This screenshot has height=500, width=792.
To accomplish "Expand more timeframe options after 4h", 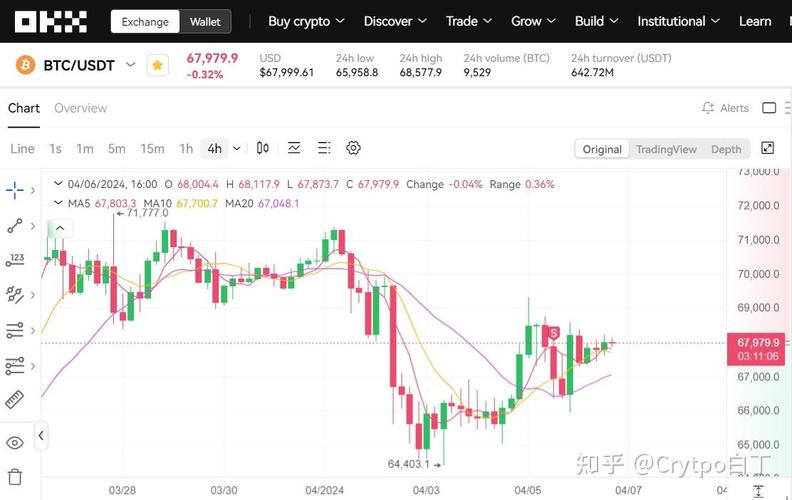I will [x=237, y=148].
